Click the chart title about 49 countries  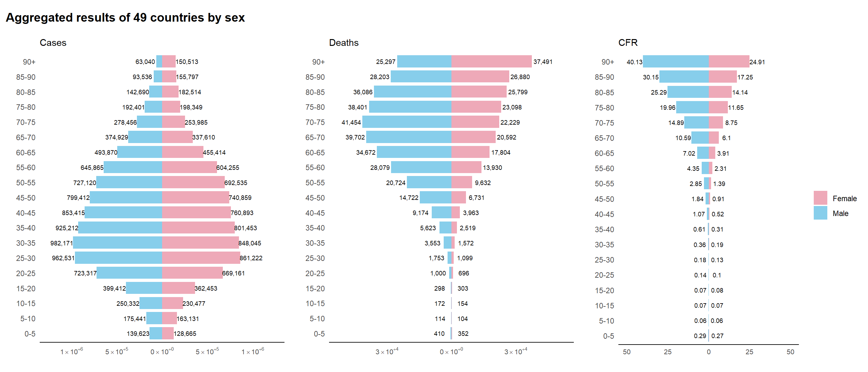pos(125,17)
